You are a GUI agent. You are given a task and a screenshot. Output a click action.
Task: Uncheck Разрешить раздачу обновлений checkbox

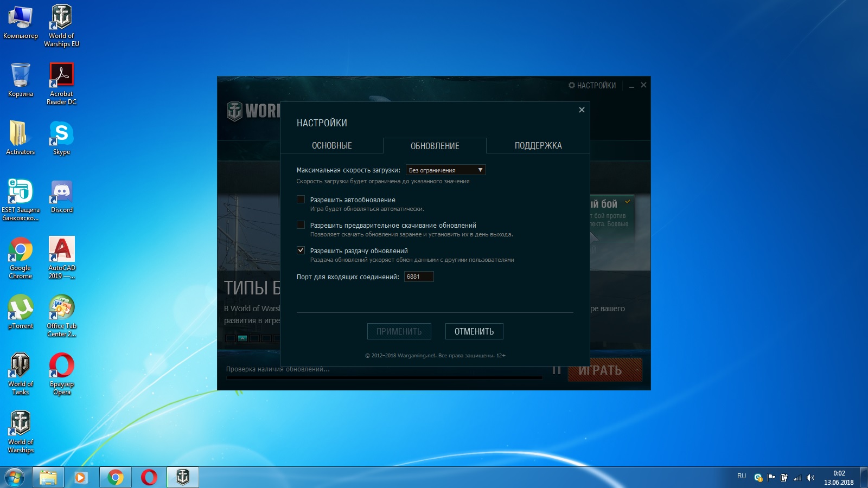coord(301,251)
